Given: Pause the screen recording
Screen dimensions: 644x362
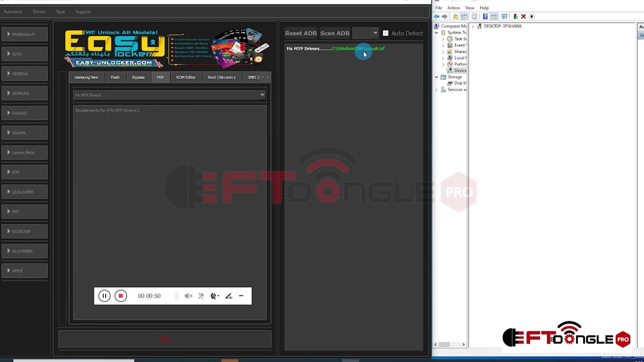Looking at the screenshot, I should 104,296.
